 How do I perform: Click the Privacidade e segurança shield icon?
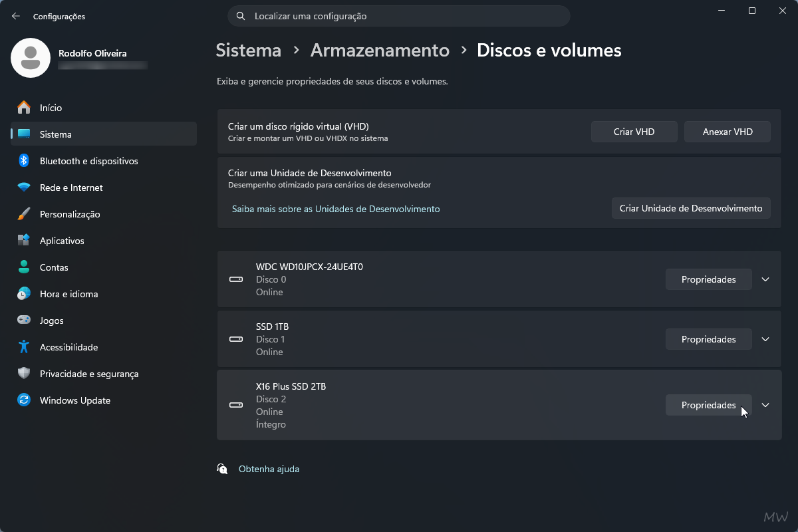(x=24, y=374)
